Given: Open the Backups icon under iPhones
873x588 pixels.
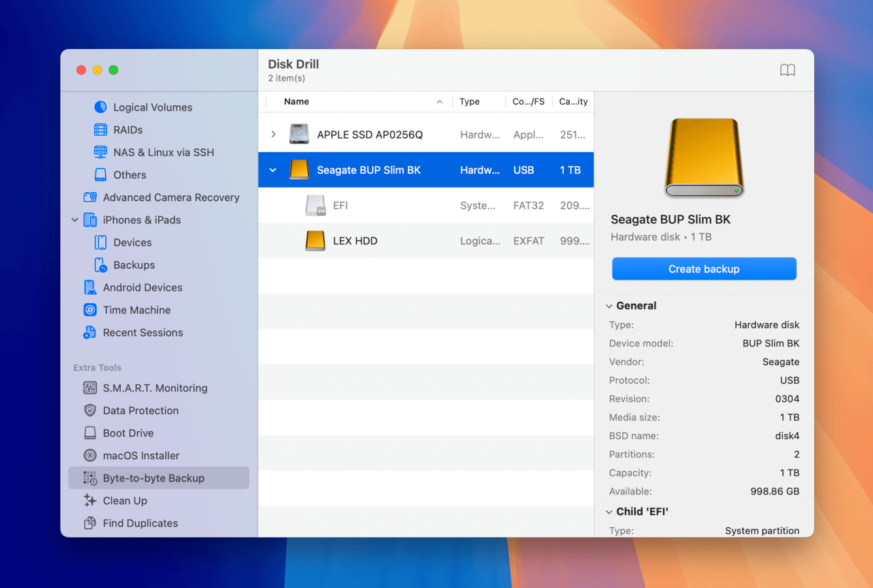Looking at the screenshot, I should click(x=101, y=265).
